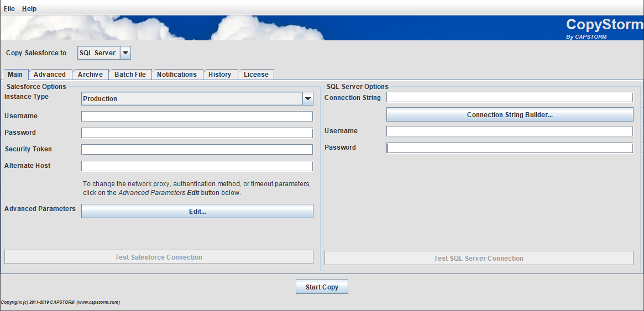Viewport: 644px width, 311px height.
Task: Click the 'Security Token' label
Action: pyautogui.click(x=28, y=149)
